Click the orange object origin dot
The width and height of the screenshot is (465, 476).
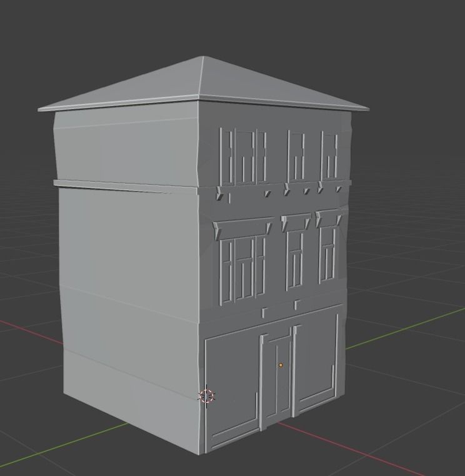click(281, 365)
